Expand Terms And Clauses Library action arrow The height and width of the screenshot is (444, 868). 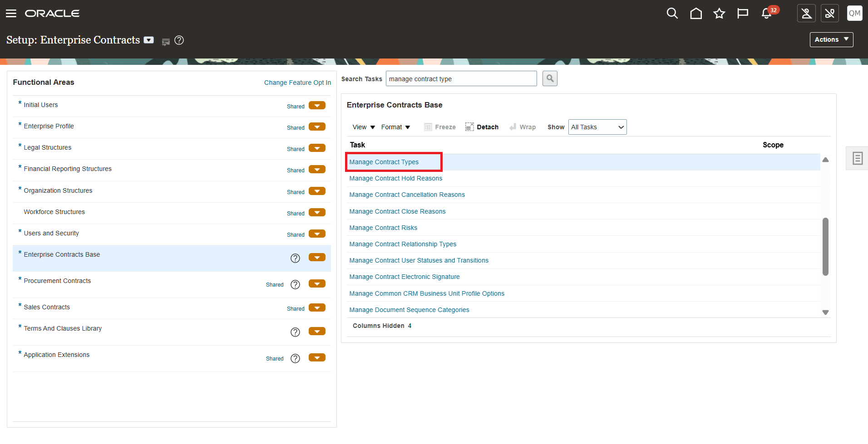tap(317, 331)
